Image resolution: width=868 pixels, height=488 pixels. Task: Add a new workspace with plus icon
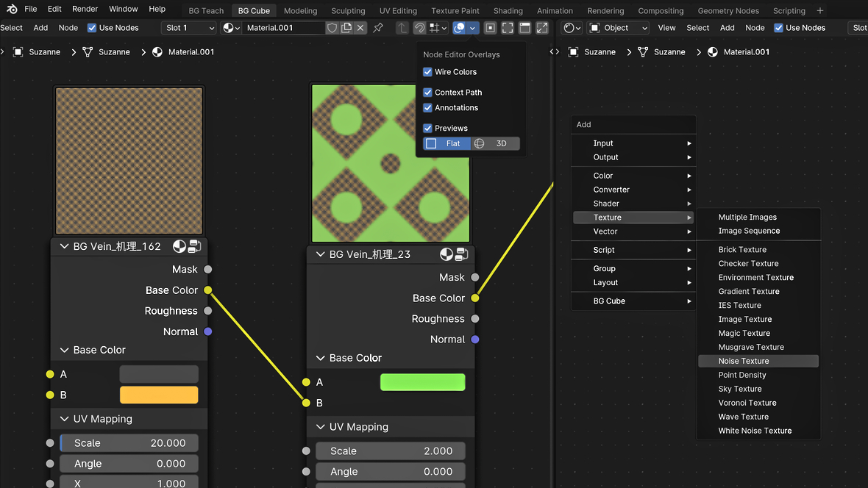tap(820, 10)
